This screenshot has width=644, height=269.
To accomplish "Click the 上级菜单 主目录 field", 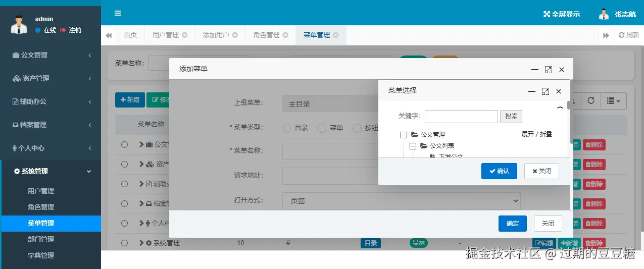I will (330, 103).
